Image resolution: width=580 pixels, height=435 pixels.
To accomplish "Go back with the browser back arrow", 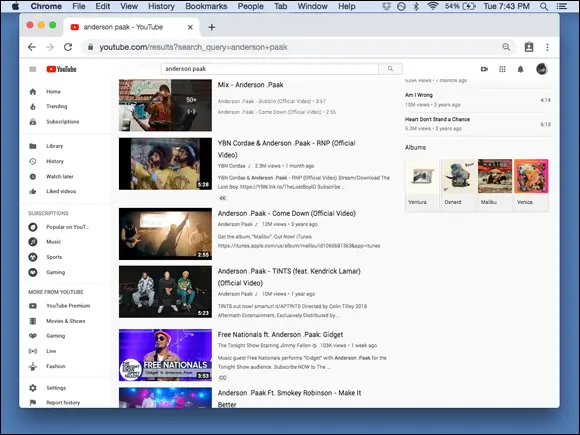I will [32, 47].
